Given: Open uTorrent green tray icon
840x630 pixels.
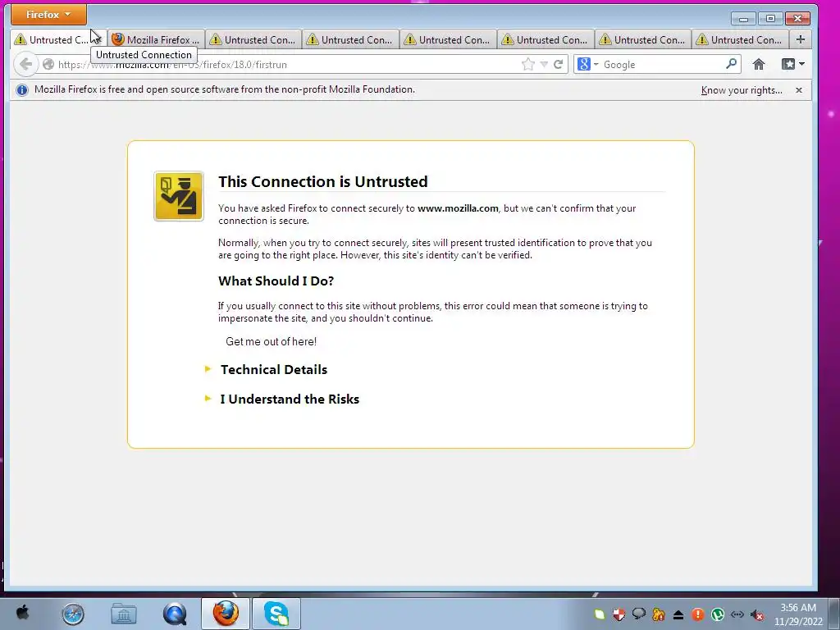Looking at the screenshot, I should 717,614.
